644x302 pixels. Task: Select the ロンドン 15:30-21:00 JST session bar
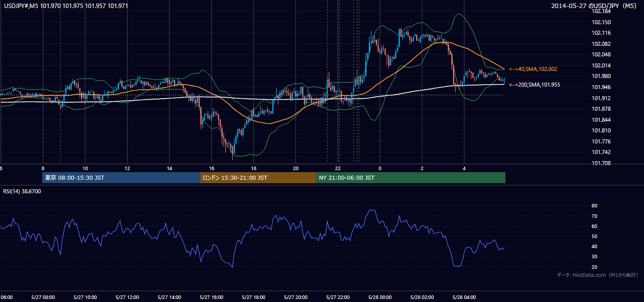tap(258, 178)
